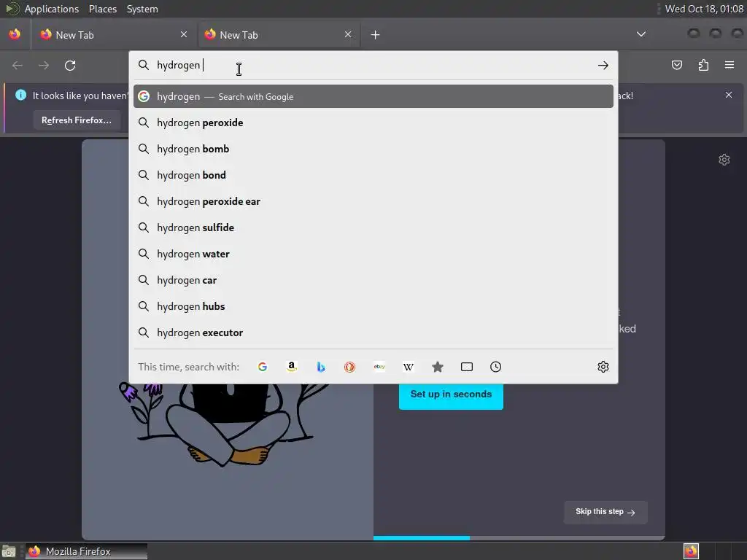Image resolution: width=747 pixels, height=560 pixels.
Task: Click the Refresh Firefox button
Action: [76, 120]
